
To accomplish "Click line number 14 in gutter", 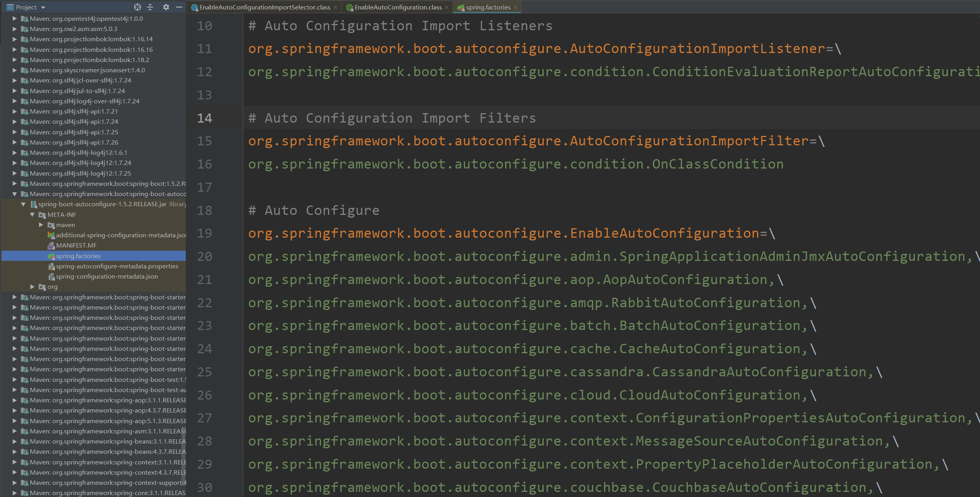I will click(204, 118).
